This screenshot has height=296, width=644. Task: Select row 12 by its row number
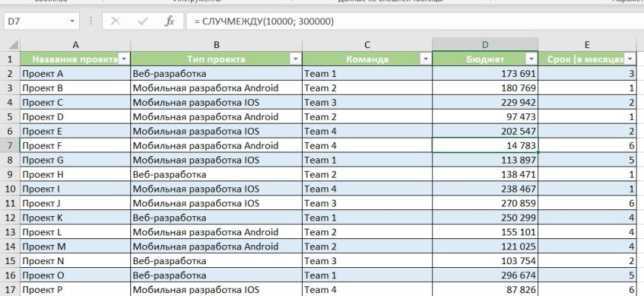[10, 218]
